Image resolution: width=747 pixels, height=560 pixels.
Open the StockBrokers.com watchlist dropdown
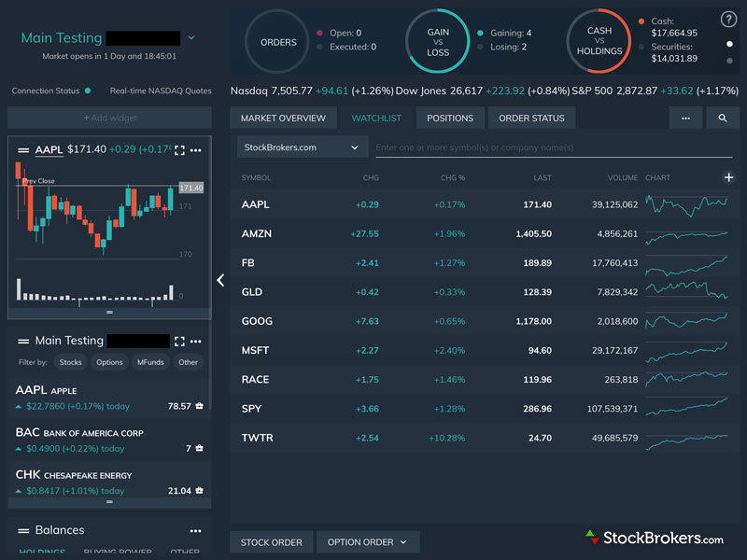[x=302, y=147]
